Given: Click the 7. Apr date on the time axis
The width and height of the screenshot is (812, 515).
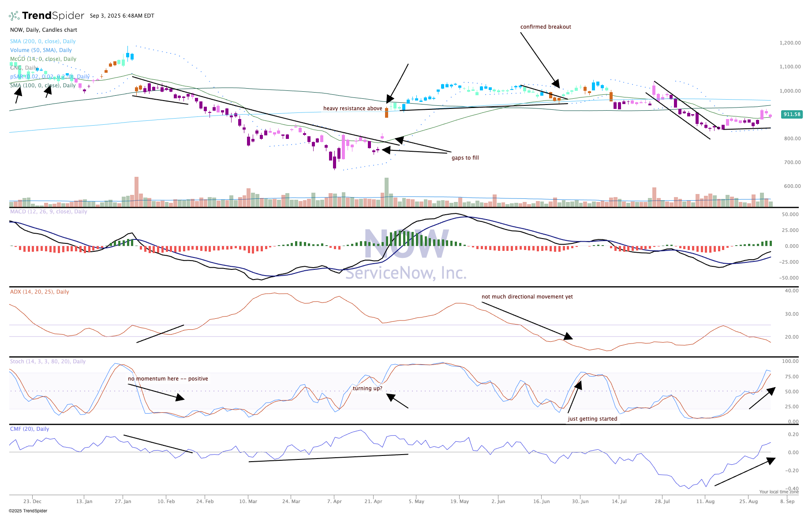Looking at the screenshot, I should point(334,501).
